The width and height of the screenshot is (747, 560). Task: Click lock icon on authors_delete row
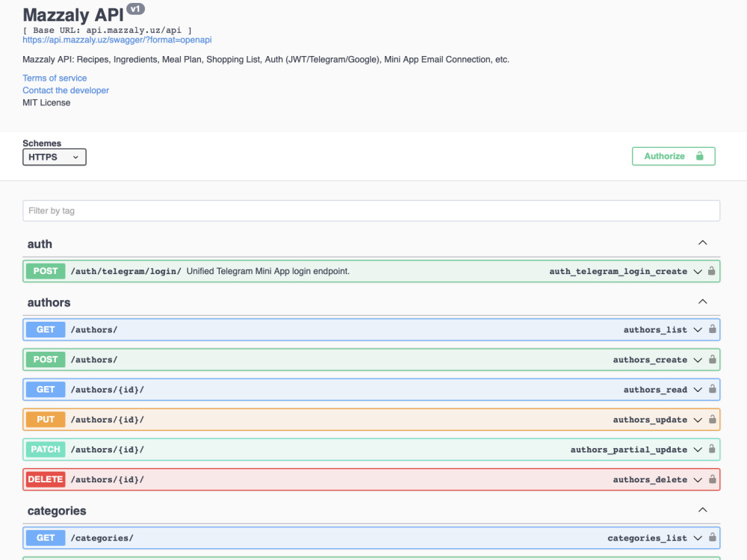[x=712, y=479]
